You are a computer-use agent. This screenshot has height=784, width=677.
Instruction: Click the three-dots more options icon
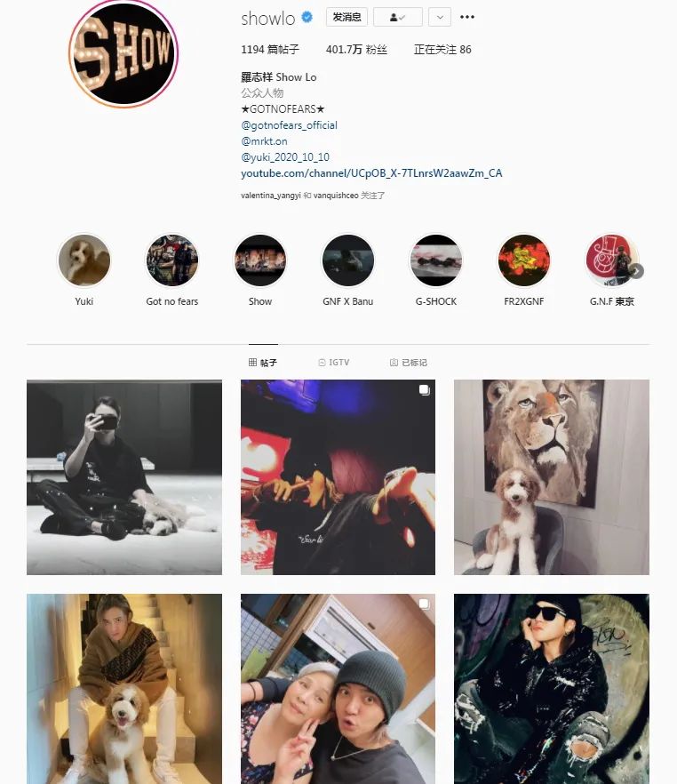tap(467, 17)
